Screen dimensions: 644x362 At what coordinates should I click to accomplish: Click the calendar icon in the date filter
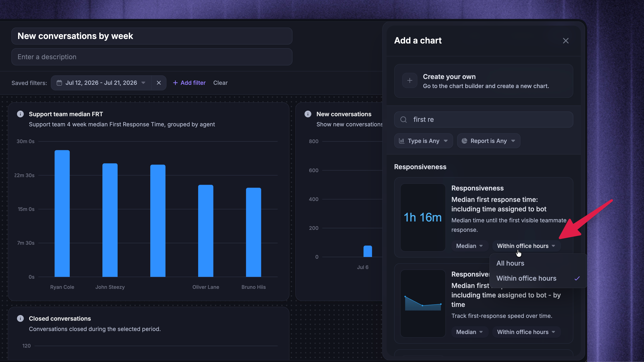[59, 83]
